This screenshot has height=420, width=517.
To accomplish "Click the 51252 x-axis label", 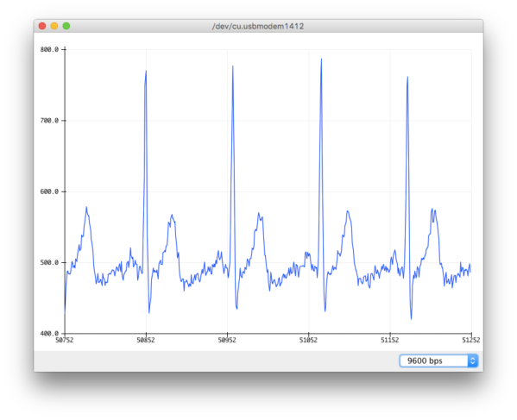I will coord(471,340).
